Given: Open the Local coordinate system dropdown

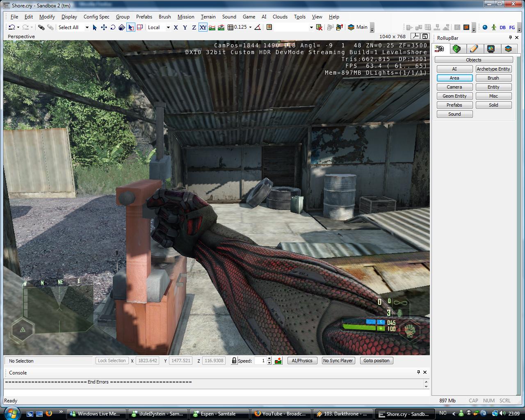Looking at the screenshot, I should click(x=168, y=27).
